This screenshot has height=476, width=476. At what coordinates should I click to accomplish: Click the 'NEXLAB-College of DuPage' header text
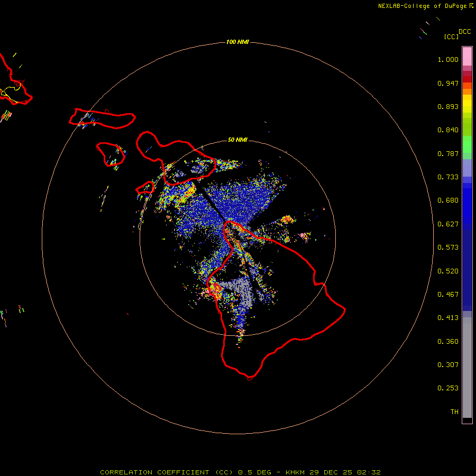click(x=422, y=6)
